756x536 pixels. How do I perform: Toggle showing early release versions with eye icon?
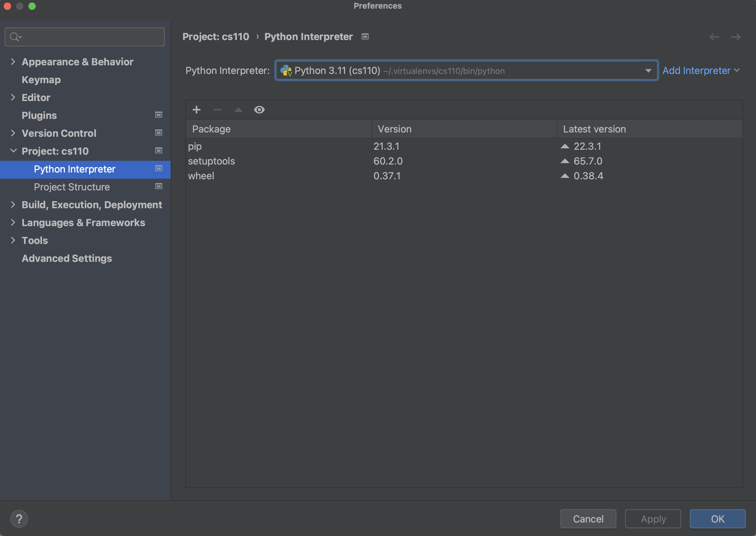pyautogui.click(x=259, y=110)
